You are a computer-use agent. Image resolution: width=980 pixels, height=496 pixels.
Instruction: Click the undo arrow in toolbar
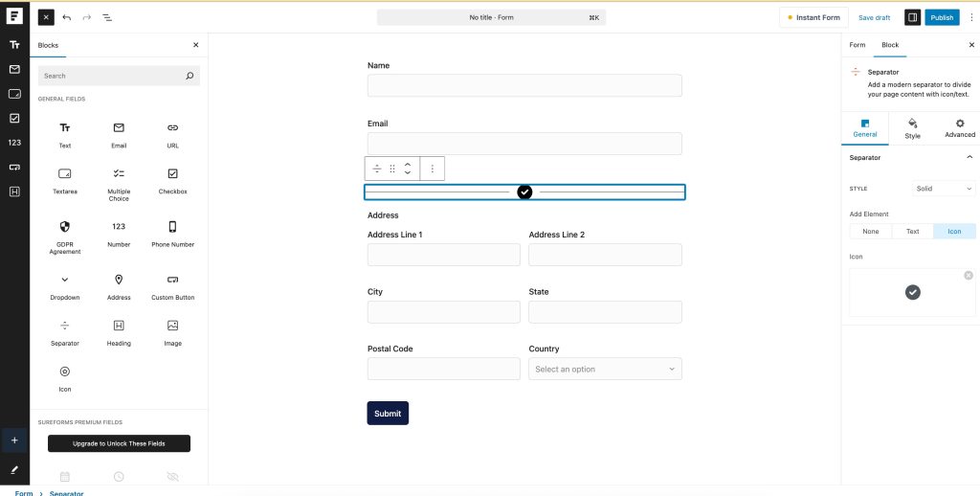click(67, 17)
